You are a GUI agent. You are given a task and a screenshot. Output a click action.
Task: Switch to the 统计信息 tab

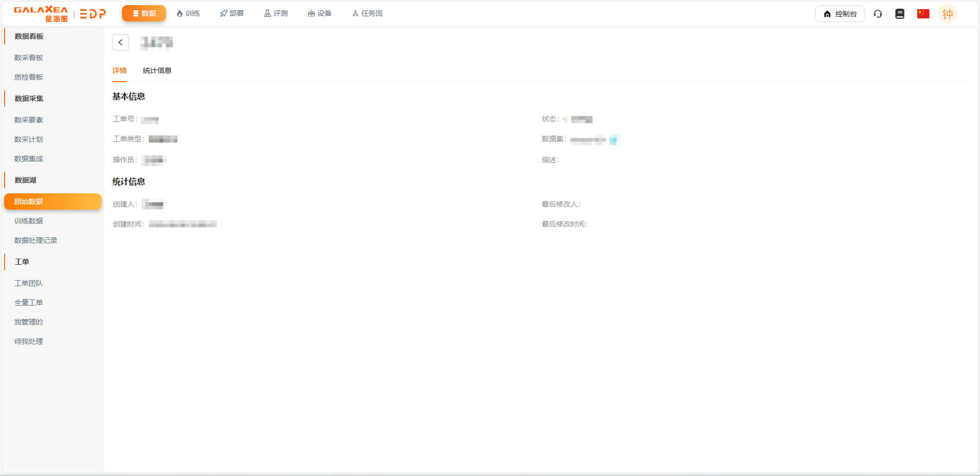157,70
